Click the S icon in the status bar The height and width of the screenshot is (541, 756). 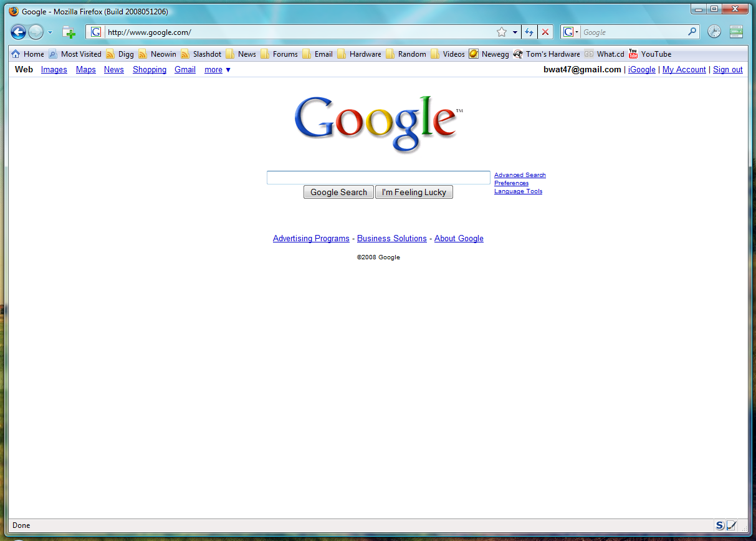click(x=720, y=525)
